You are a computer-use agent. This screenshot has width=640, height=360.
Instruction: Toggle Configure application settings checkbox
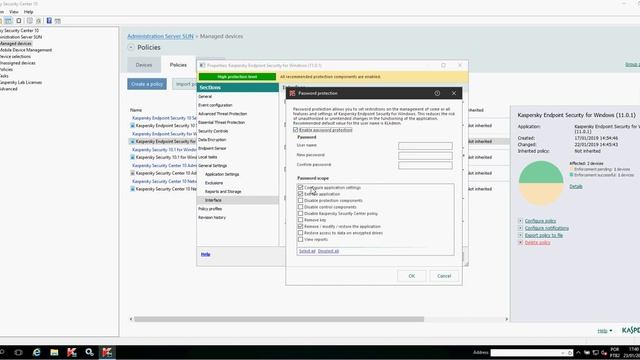(300, 187)
